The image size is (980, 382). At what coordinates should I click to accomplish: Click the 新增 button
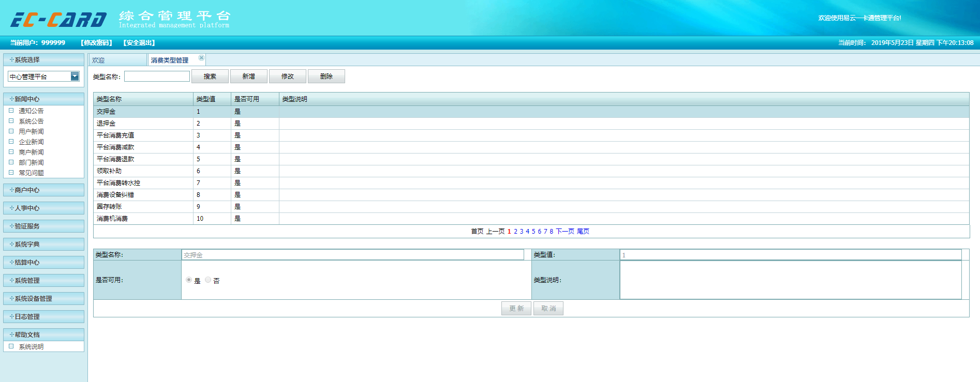pos(249,77)
